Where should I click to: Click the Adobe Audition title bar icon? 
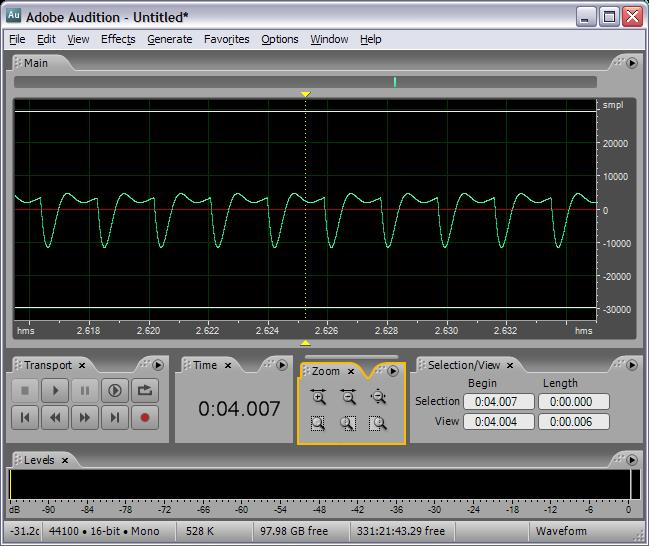click(13, 16)
